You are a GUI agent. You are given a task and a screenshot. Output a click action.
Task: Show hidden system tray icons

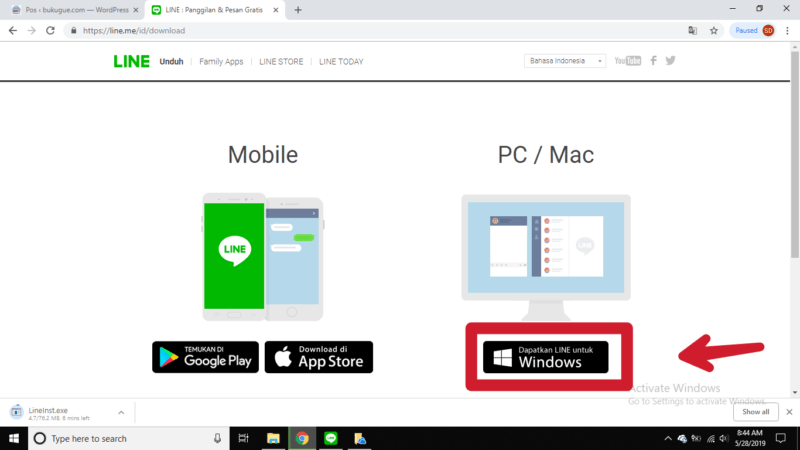coord(668,438)
